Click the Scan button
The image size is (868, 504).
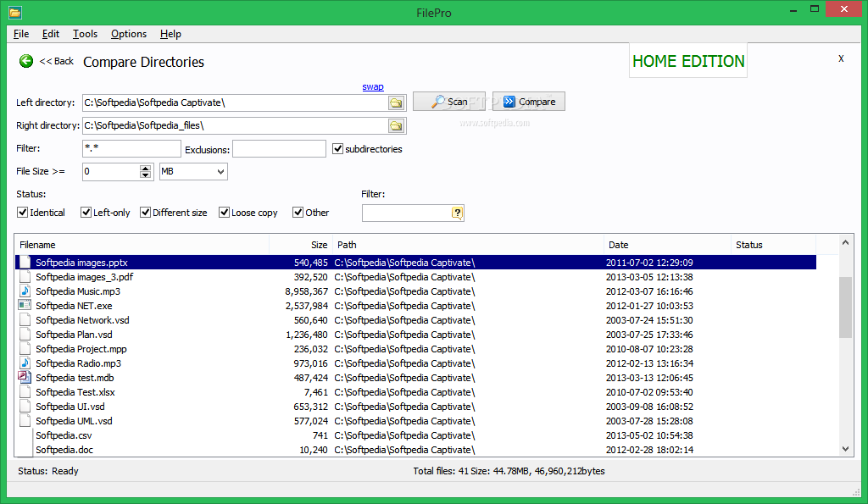(x=449, y=102)
